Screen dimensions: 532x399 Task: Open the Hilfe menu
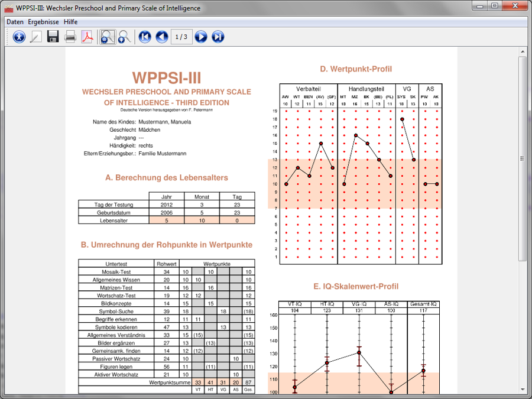coord(70,22)
